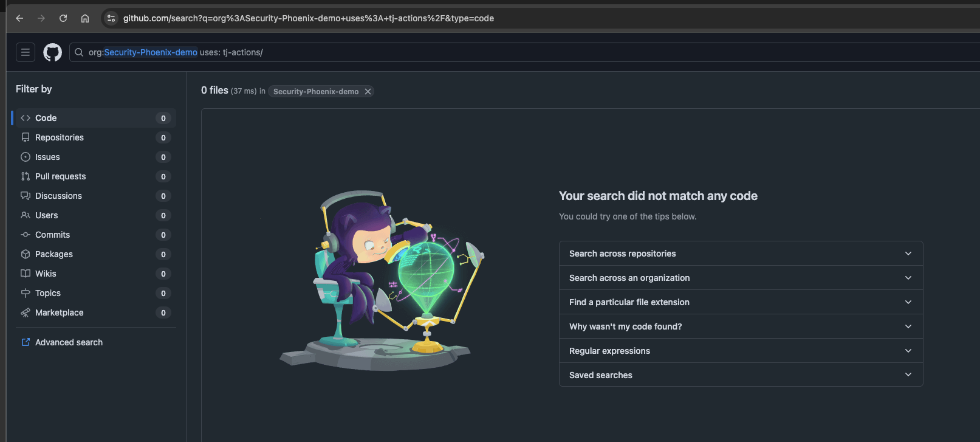Switch to the Repositories results tab
The height and width of the screenshot is (442, 980).
pyautogui.click(x=59, y=137)
